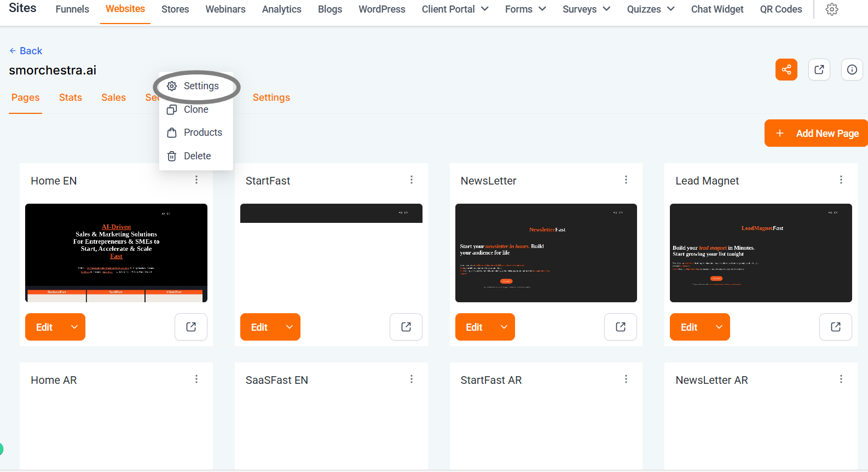Screen dimensions: 868x472
Task: Switch to the Stats tab
Action: (71, 97)
